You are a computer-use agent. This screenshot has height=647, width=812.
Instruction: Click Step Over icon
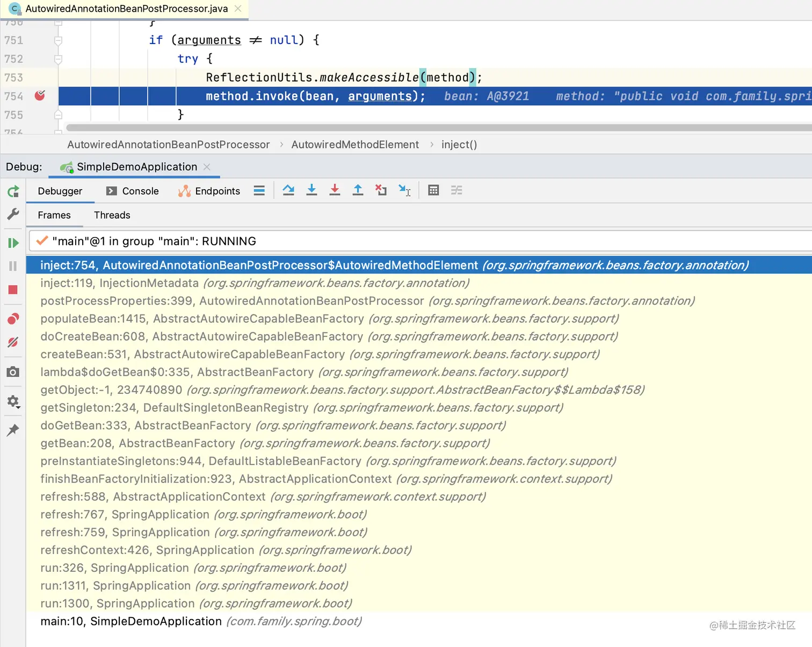(x=288, y=190)
